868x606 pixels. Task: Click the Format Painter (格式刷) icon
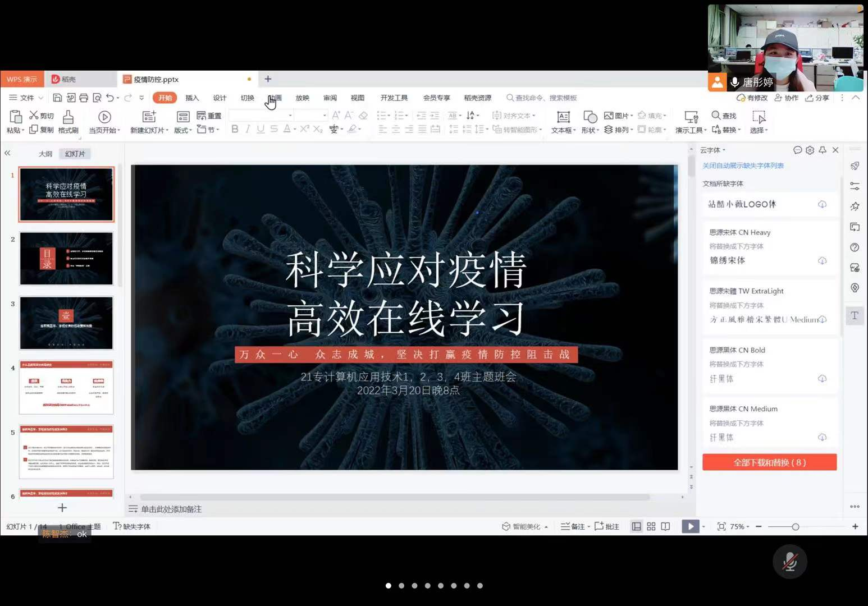click(68, 117)
